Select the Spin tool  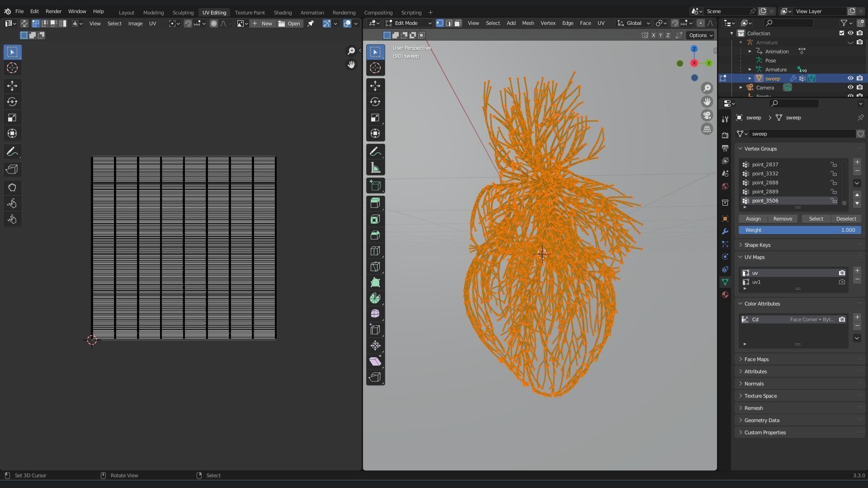[x=375, y=298]
